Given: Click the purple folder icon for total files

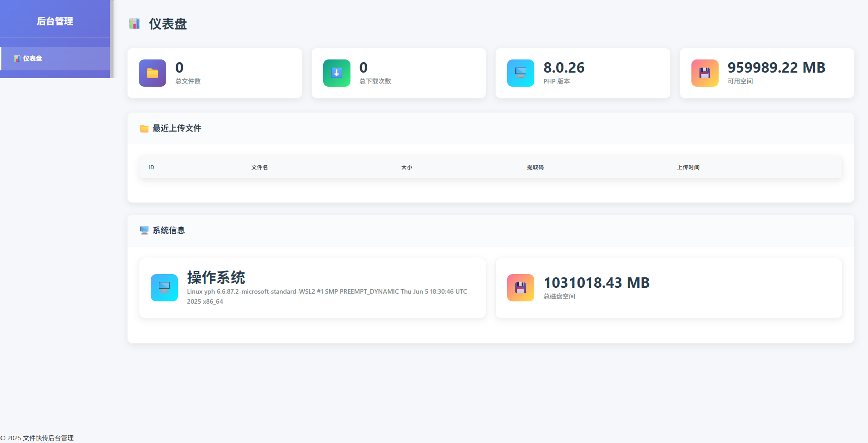Looking at the screenshot, I should [x=153, y=73].
